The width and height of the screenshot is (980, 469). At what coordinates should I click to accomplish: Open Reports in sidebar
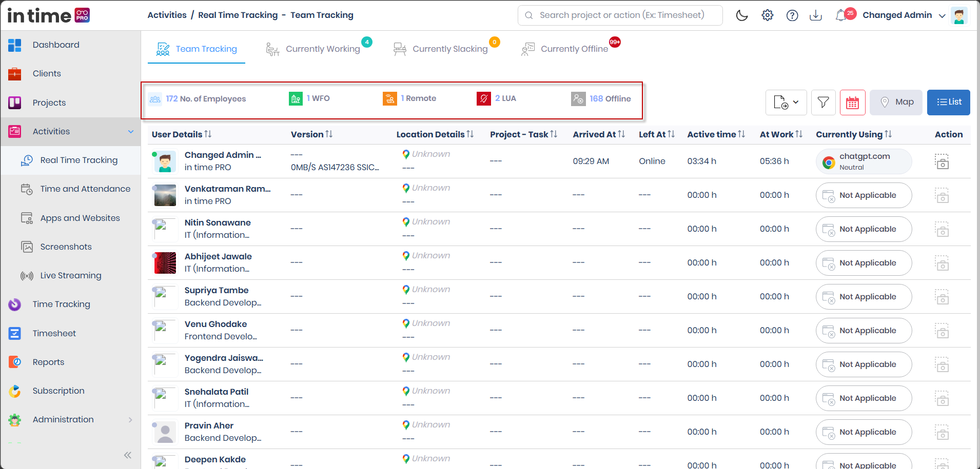[70, 362]
